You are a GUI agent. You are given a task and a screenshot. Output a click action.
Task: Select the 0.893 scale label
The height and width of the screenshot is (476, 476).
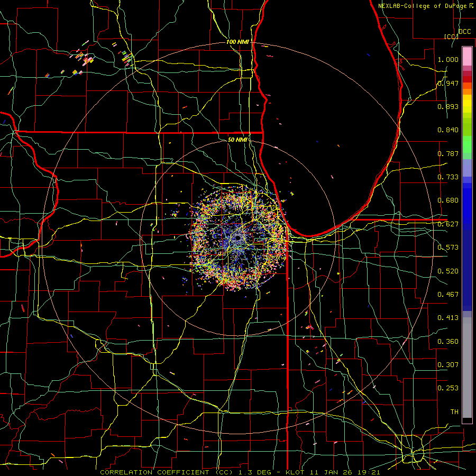(x=448, y=106)
